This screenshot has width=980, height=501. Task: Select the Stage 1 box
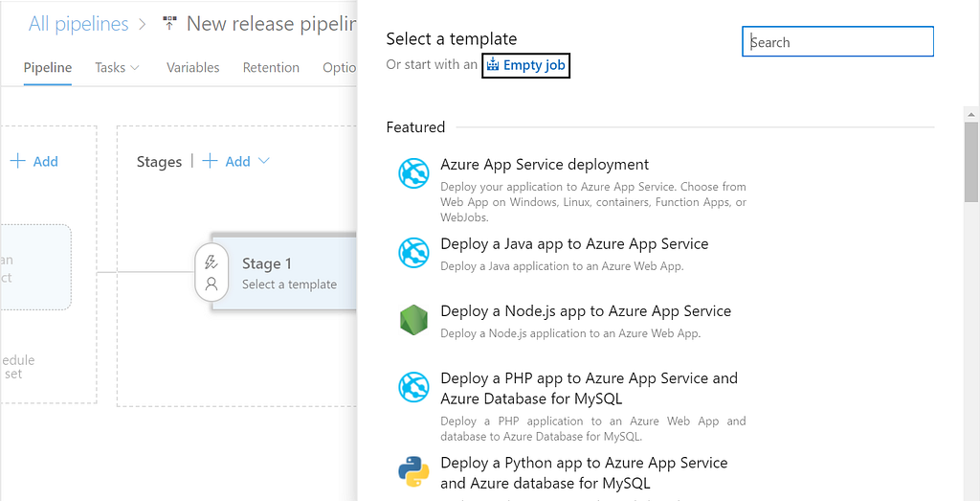coord(286,273)
